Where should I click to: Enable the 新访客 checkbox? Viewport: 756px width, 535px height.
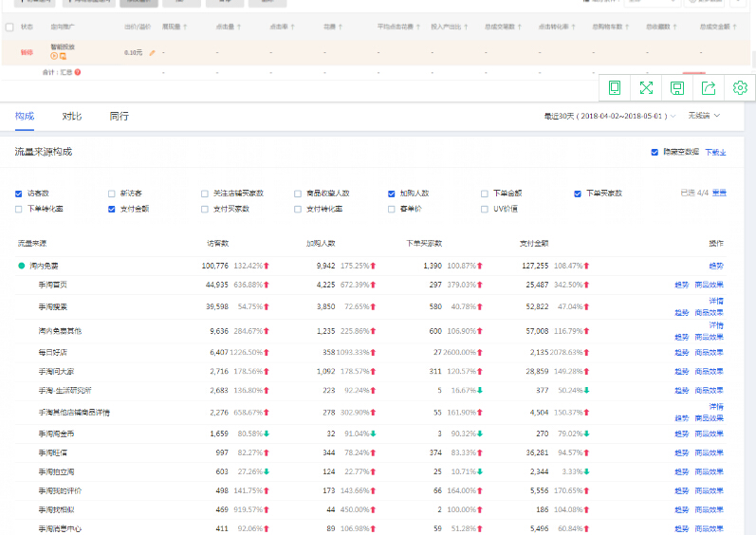tap(112, 194)
